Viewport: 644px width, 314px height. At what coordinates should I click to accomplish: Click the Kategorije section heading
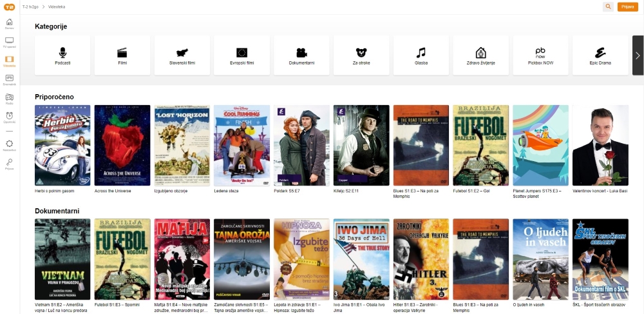tap(51, 26)
